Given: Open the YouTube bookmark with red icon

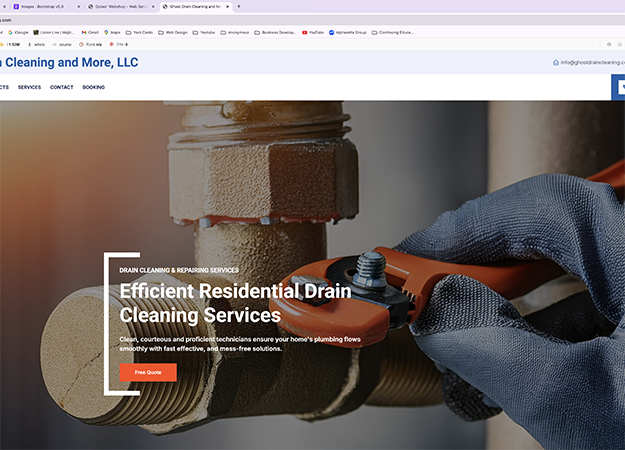Looking at the screenshot, I should [x=312, y=32].
